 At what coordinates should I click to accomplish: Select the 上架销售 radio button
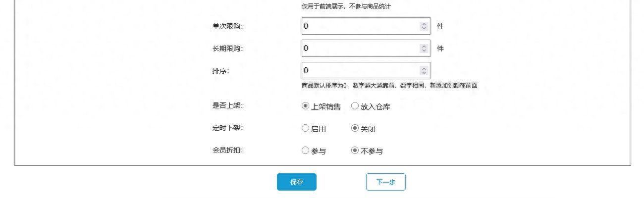pyautogui.click(x=305, y=106)
